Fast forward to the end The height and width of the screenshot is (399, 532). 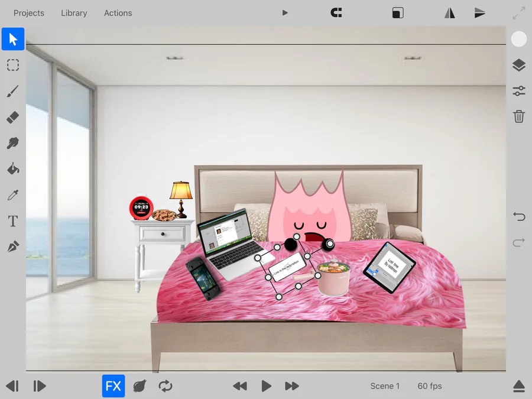point(292,386)
